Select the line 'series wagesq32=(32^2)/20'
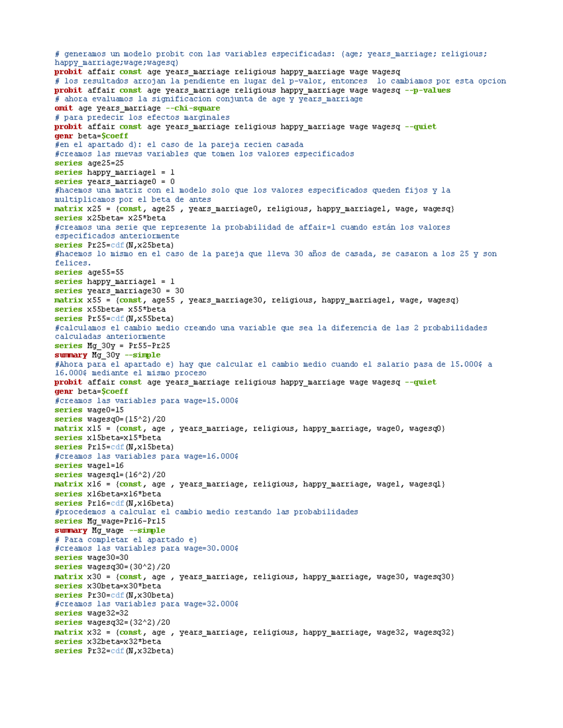Image resolution: width=563 pixels, height=728 pixels. [112, 623]
